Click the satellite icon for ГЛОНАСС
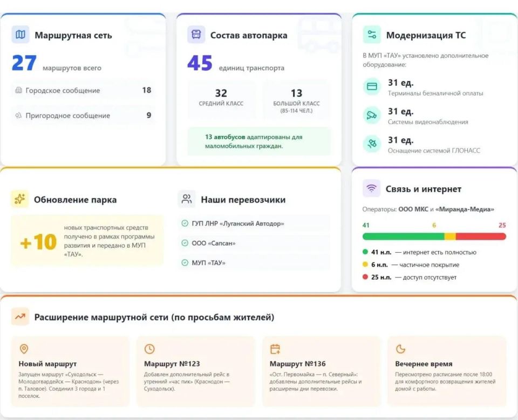518x420 pixels. tap(372, 144)
